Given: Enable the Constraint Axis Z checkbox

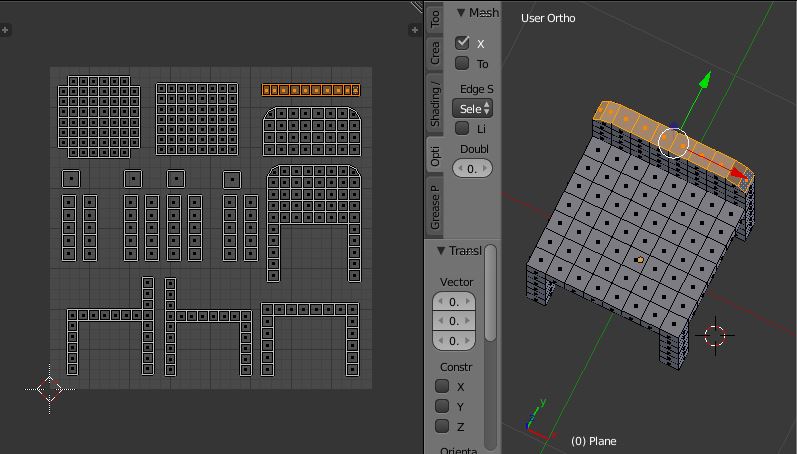Looking at the screenshot, I should click(442, 426).
